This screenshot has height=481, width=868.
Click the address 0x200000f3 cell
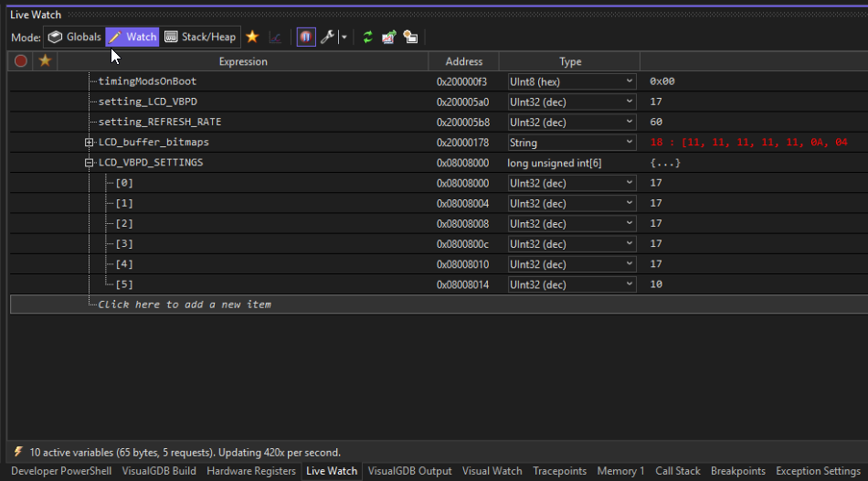[x=462, y=81]
